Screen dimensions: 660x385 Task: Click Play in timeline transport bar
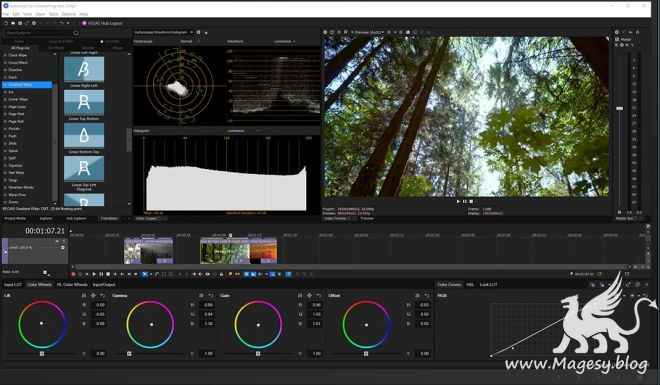pyautogui.click(x=94, y=274)
